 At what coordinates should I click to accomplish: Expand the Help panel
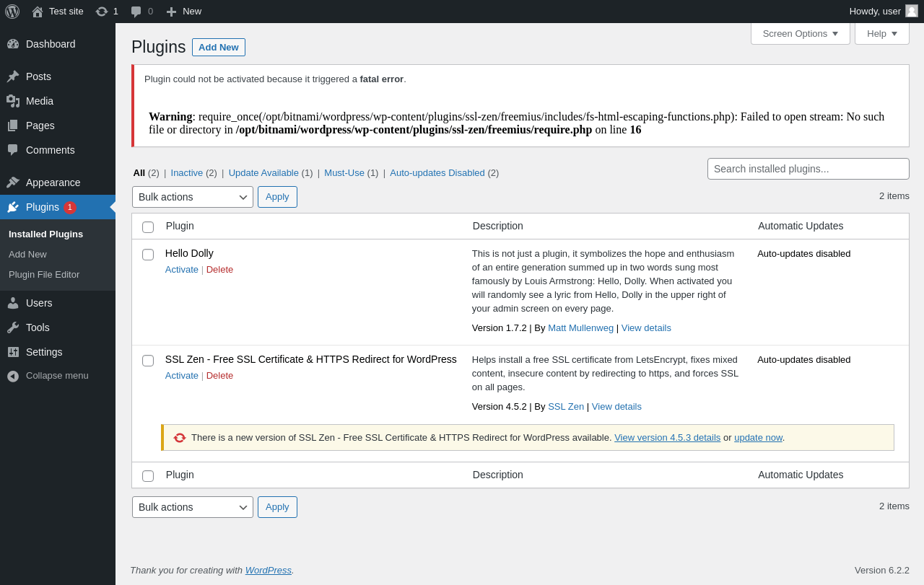[882, 33]
